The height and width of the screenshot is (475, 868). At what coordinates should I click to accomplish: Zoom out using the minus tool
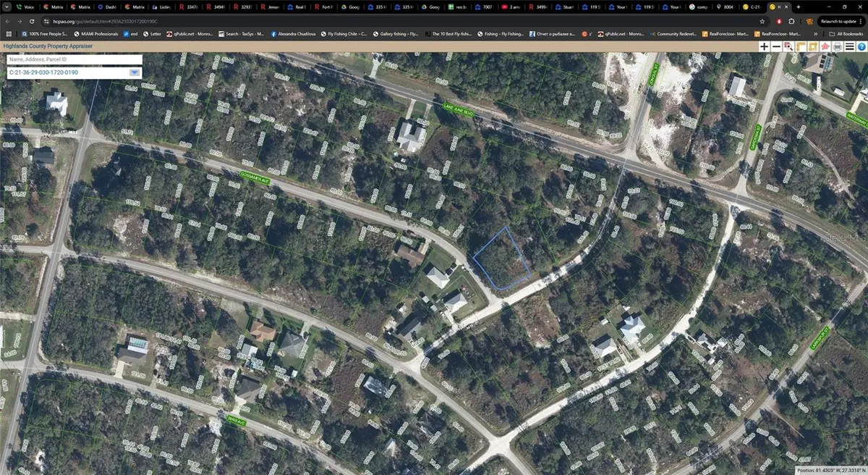[776, 46]
